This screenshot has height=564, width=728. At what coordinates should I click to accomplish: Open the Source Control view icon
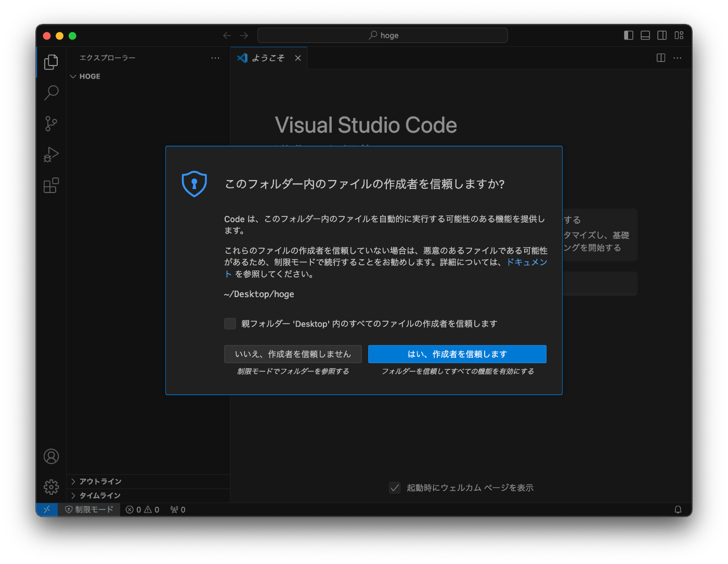(x=51, y=124)
